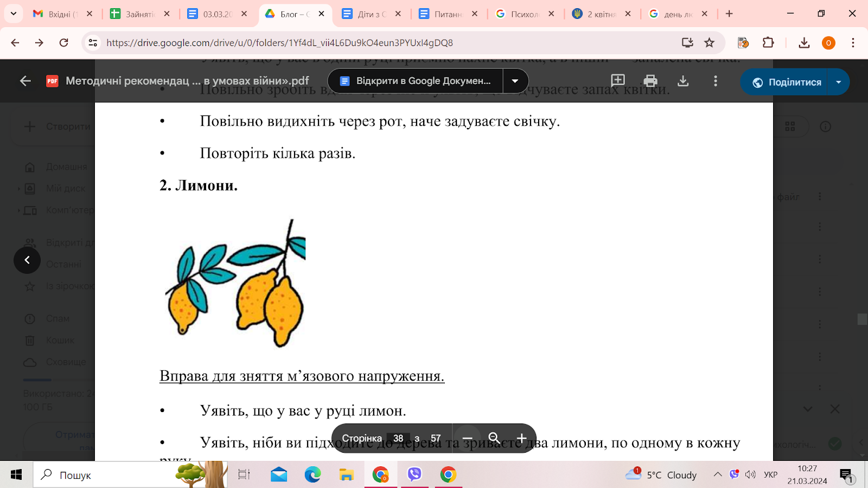Open Chrome profile avatar
868x488 pixels.
(828, 43)
